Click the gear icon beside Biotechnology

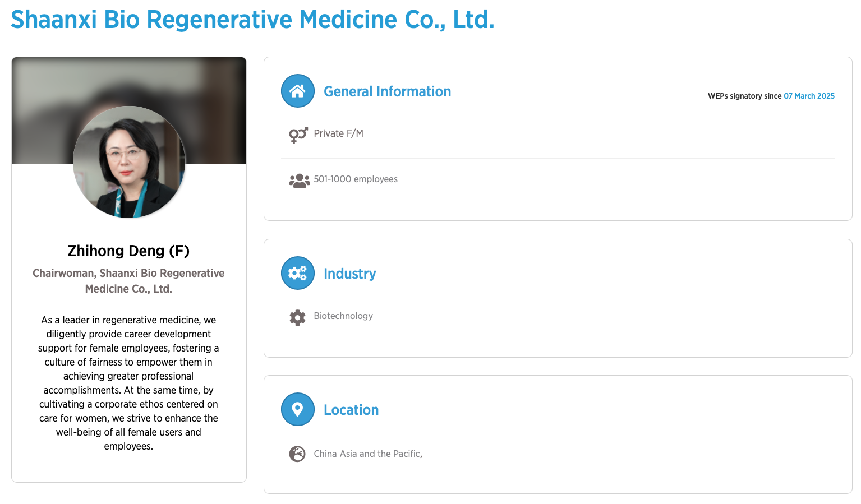[x=297, y=317]
